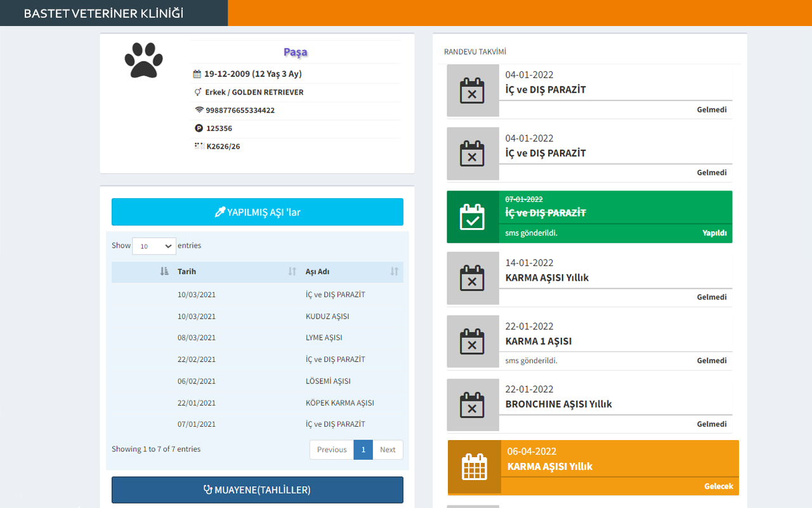Click the KARMA 1 AŞISI appointment title
This screenshot has height=508, width=812.
tap(539, 341)
